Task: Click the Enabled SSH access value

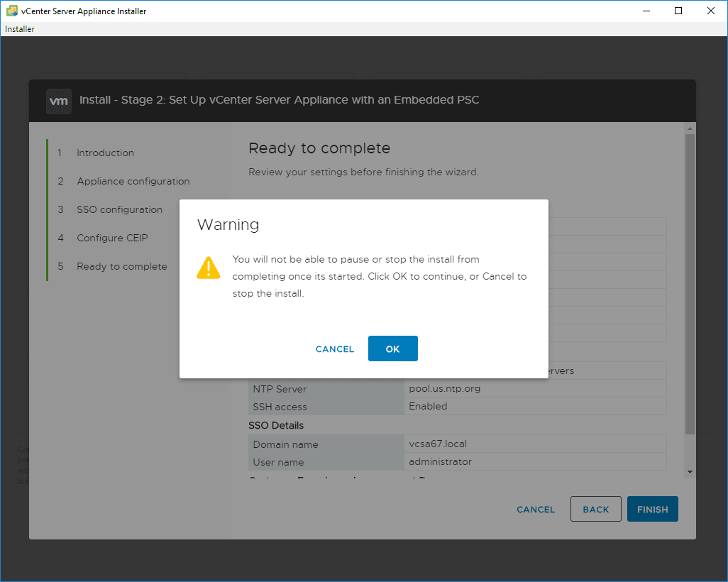Action: coord(428,406)
